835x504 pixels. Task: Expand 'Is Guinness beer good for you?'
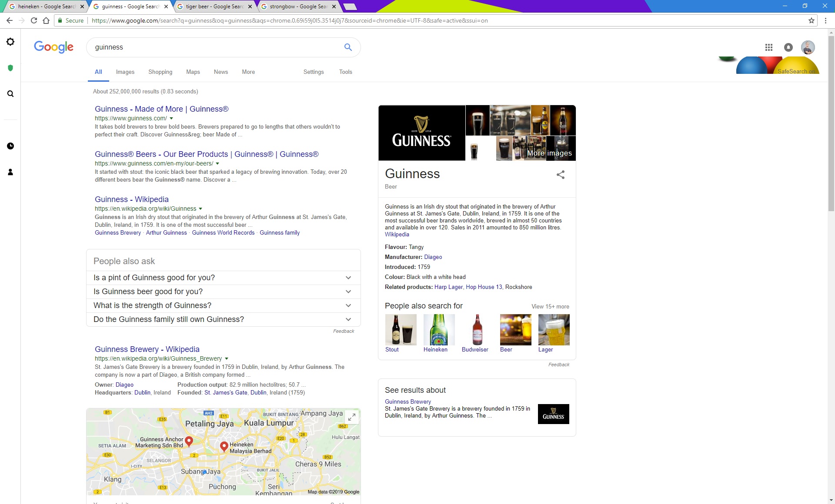pyautogui.click(x=223, y=292)
